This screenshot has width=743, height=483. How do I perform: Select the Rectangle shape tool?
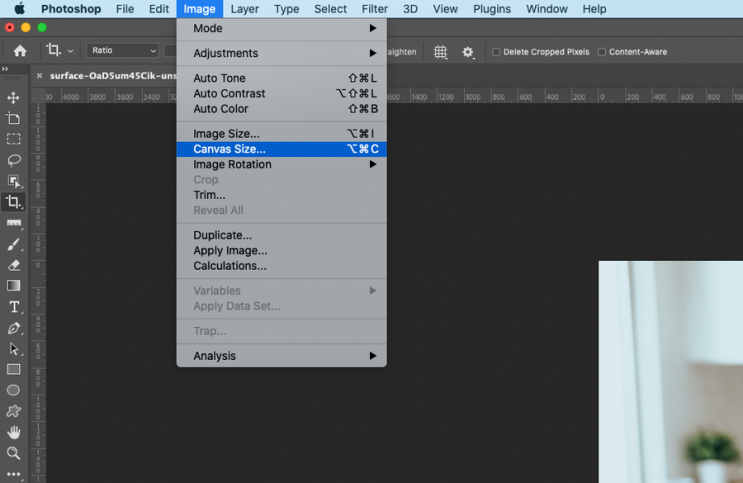[x=13, y=369]
